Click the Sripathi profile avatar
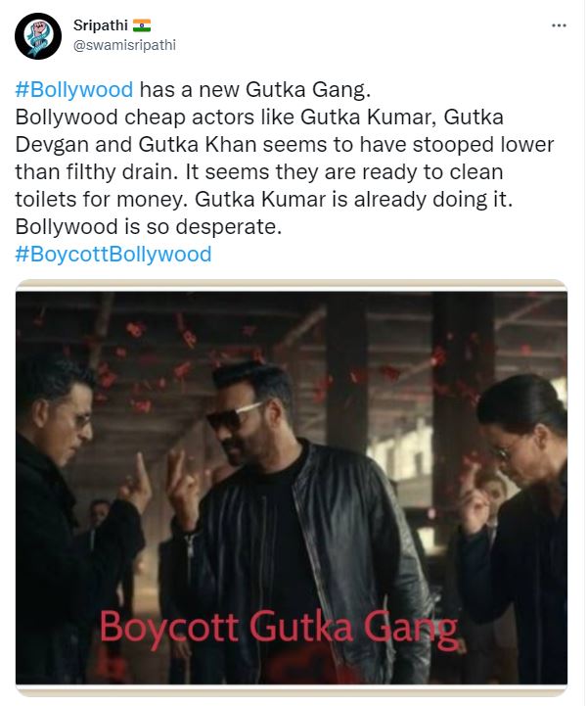 coord(38,36)
